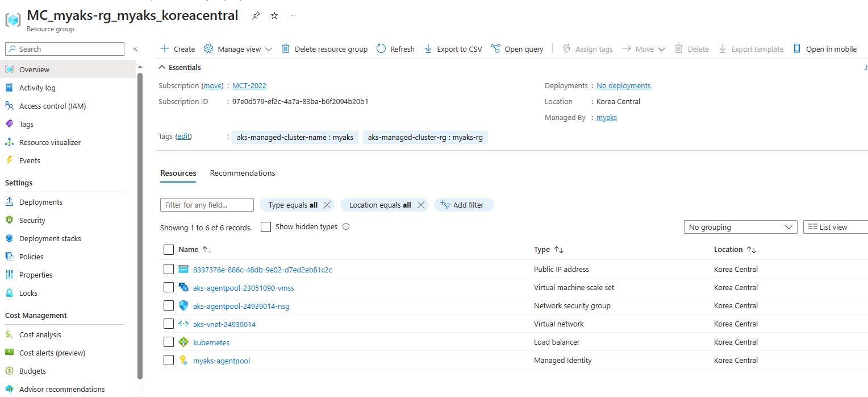Open Cost analysis page

[x=40, y=334]
